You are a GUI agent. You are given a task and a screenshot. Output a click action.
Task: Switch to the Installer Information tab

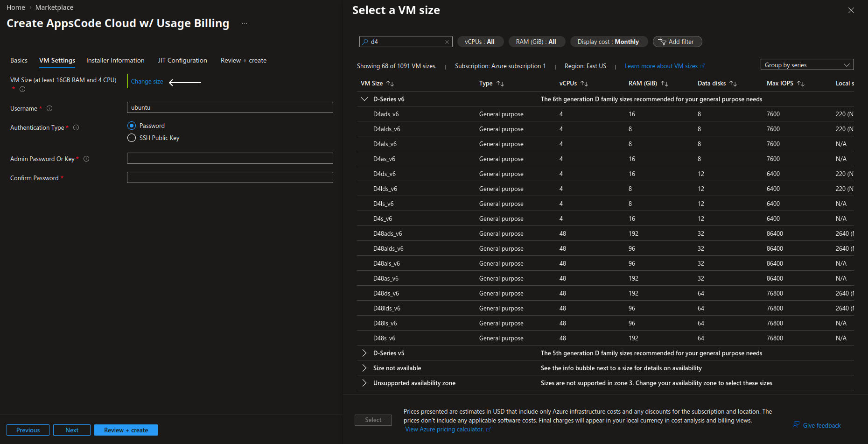click(x=115, y=60)
